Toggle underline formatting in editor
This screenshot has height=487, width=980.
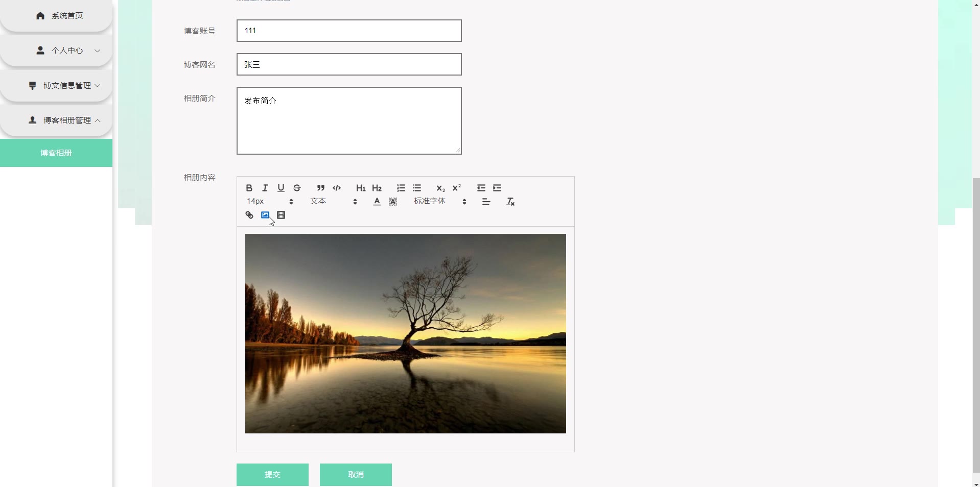281,188
